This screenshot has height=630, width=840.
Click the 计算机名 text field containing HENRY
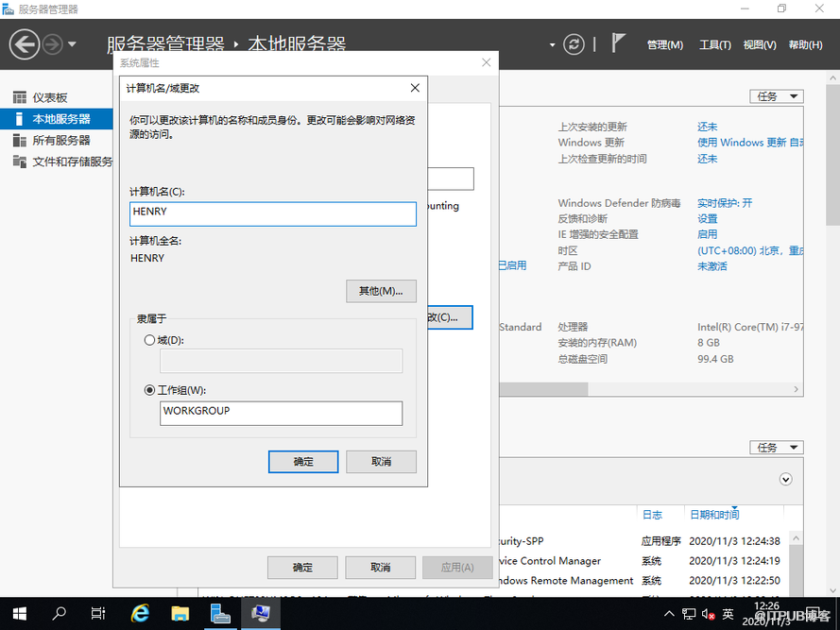click(273, 213)
